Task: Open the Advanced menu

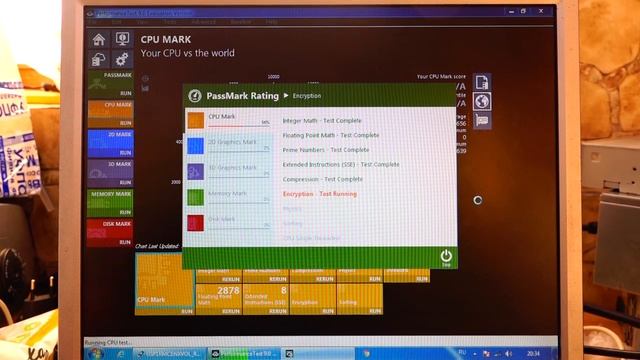Action: (203, 22)
